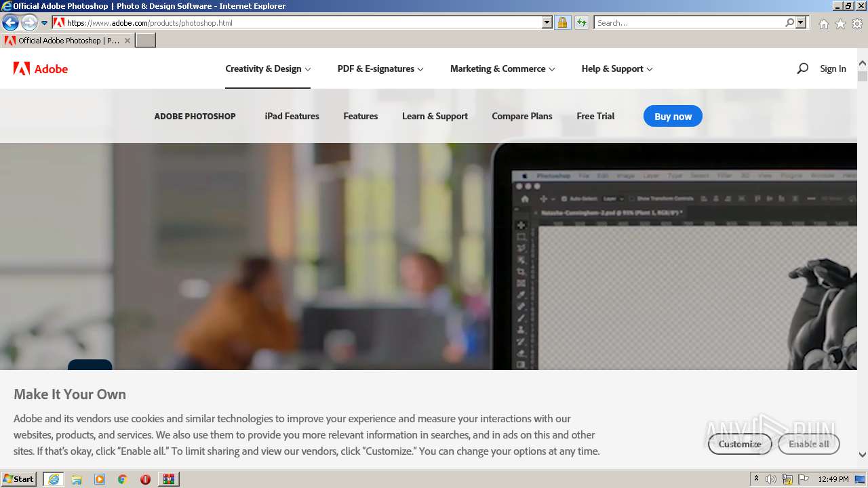The image size is (868, 488).
Task: Open the site search magnifier icon
Action: 802,68
